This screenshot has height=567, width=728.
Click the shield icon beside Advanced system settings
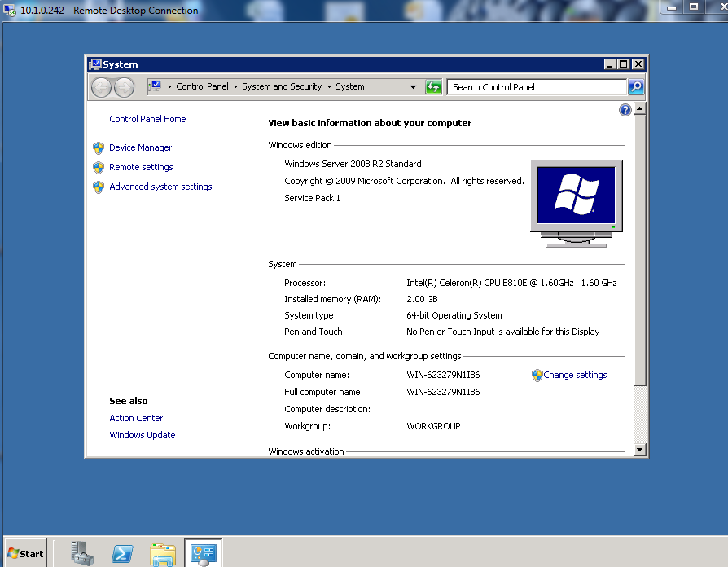99,187
